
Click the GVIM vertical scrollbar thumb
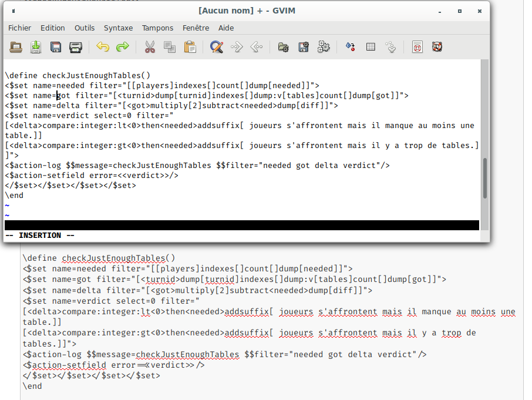coord(485,178)
